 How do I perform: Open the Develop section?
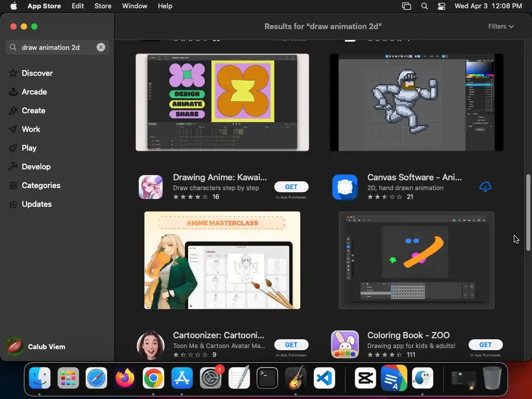36,166
